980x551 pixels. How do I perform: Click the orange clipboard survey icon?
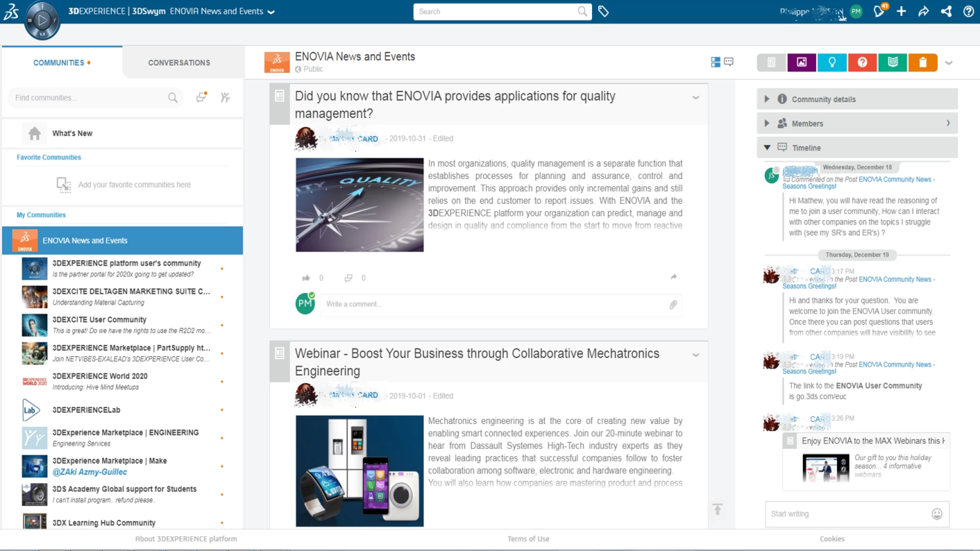923,63
